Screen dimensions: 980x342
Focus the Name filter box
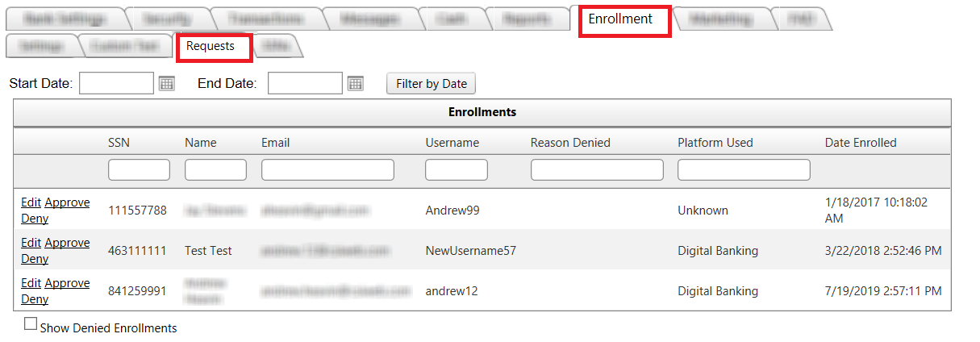(215, 169)
